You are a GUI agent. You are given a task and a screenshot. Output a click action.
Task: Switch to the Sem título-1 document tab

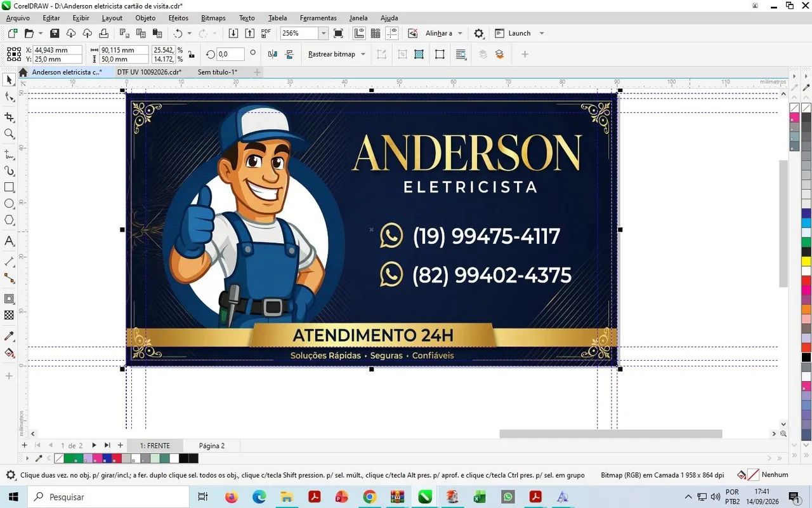[218, 72]
